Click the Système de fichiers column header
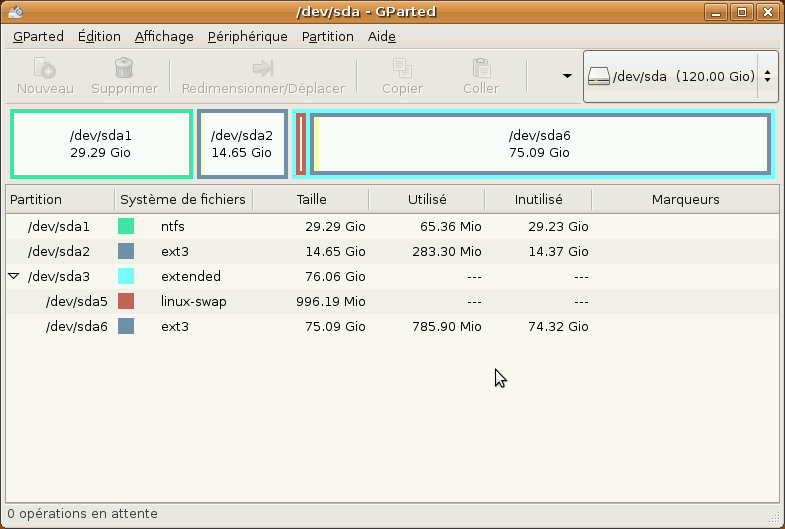The height and width of the screenshot is (529, 785). 183,199
